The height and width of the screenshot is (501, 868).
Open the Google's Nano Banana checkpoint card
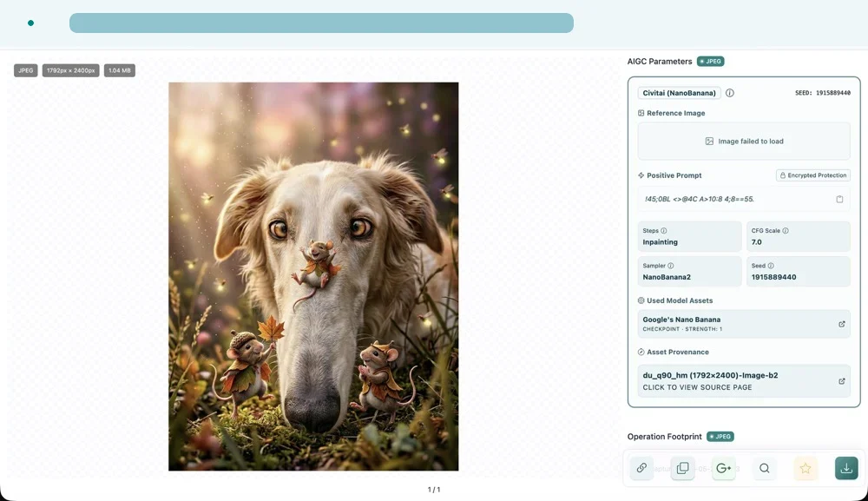point(744,324)
